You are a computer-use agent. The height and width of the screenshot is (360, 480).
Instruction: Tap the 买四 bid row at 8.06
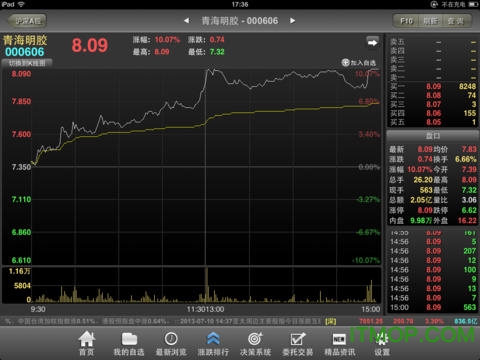click(433, 113)
